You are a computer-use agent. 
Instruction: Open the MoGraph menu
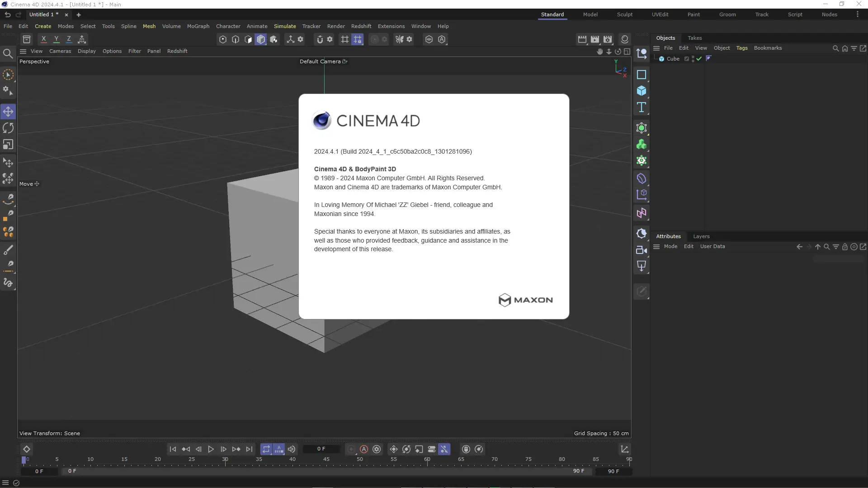(198, 26)
